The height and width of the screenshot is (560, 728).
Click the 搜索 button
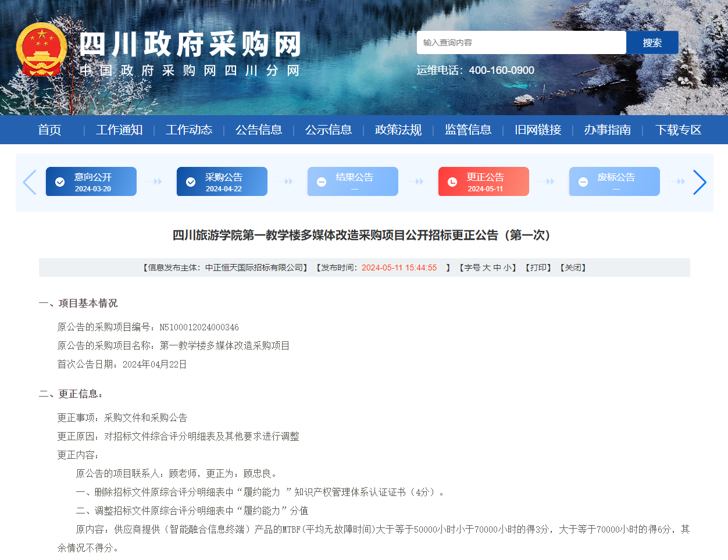pyautogui.click(x=652, y=42)
